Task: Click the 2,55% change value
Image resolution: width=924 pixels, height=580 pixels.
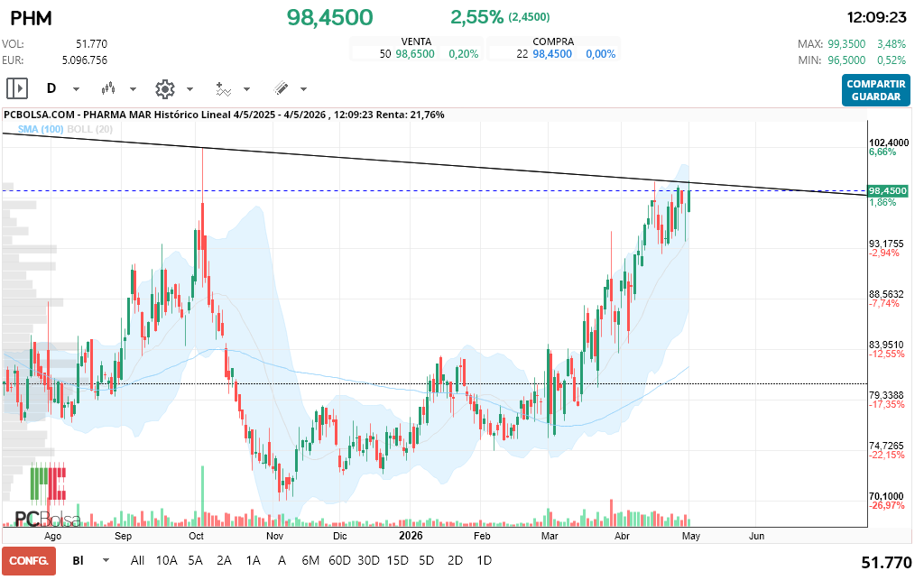Action: 477,17
